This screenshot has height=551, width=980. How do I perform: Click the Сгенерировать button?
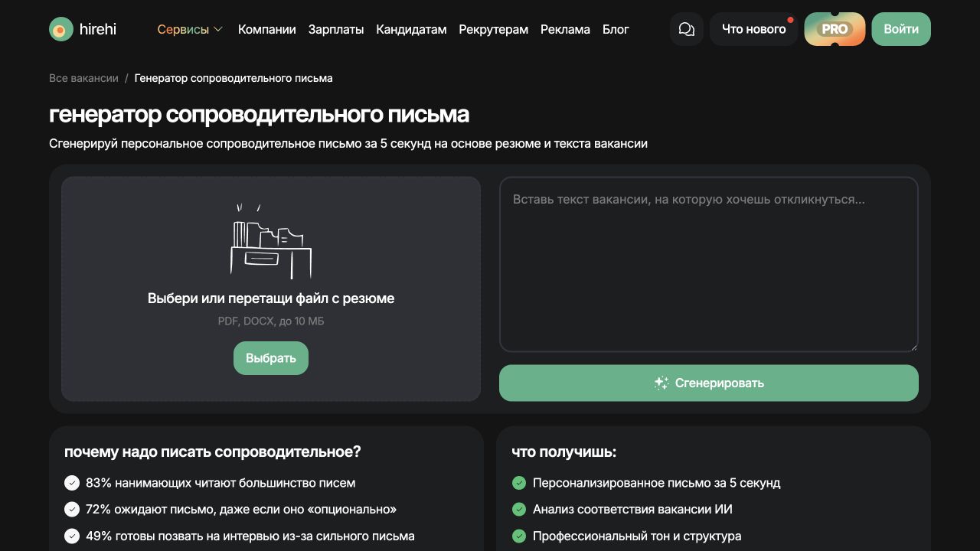pos(709,383)
